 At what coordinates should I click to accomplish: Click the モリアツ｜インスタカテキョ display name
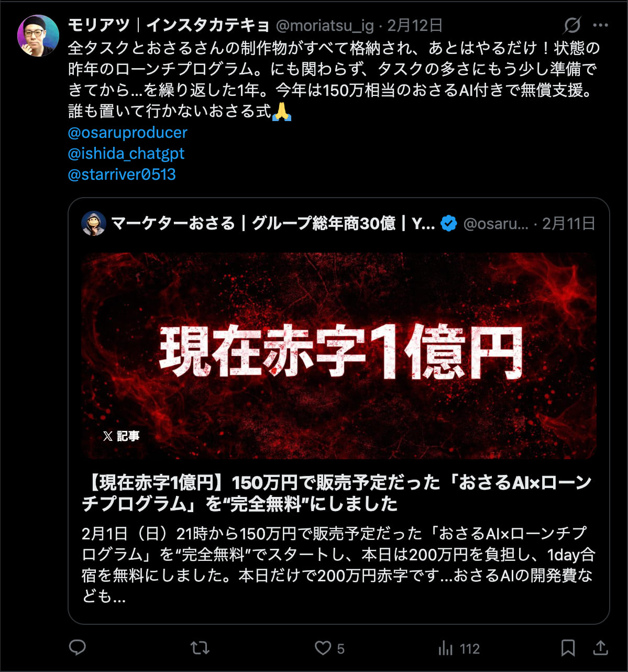point(168,25)
